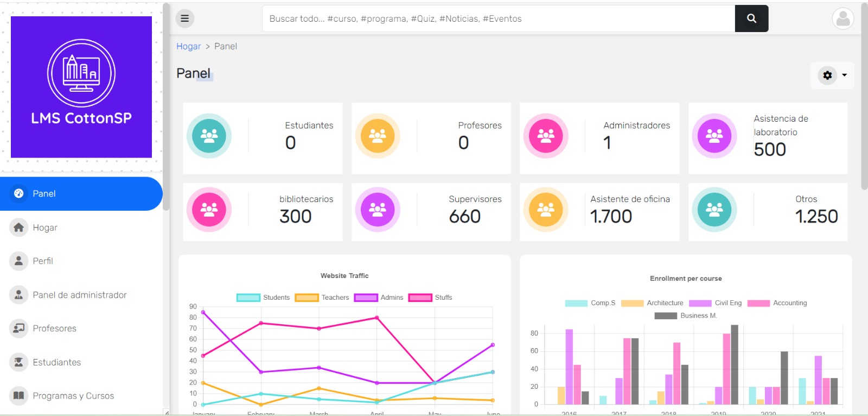Click the Profesores card label
This screenshot has height=416, width=868.
[480, 125]
